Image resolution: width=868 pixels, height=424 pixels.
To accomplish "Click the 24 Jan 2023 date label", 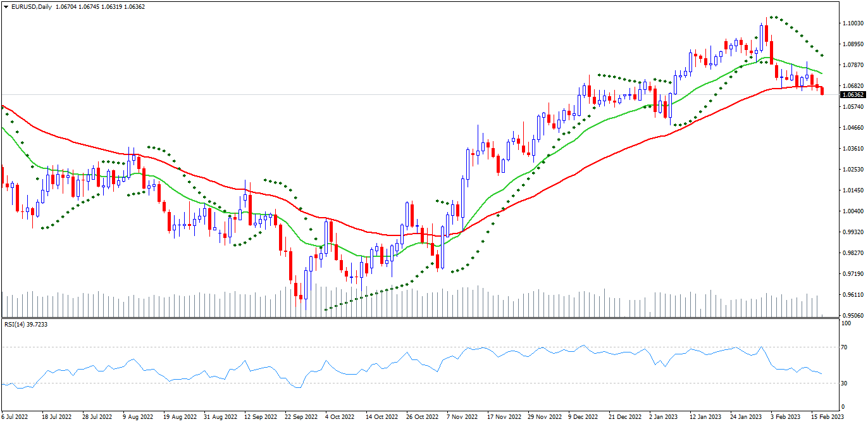I will (x=747, y=418).
